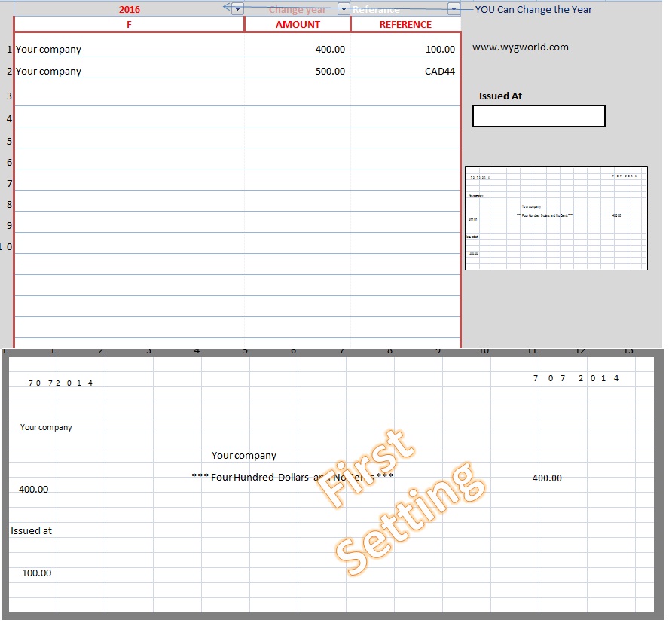
Task: Click the cheque preview thumbnail
Action: pos(557,218)
